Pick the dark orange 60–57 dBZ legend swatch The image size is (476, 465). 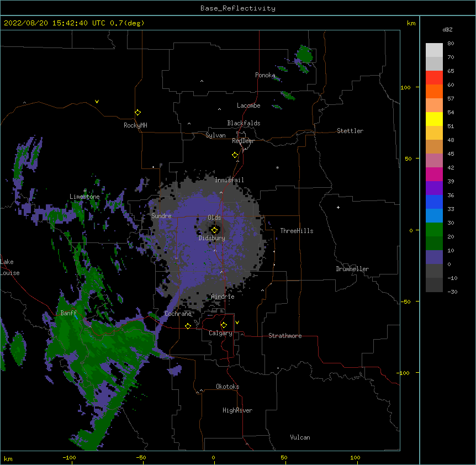[434, 91]
